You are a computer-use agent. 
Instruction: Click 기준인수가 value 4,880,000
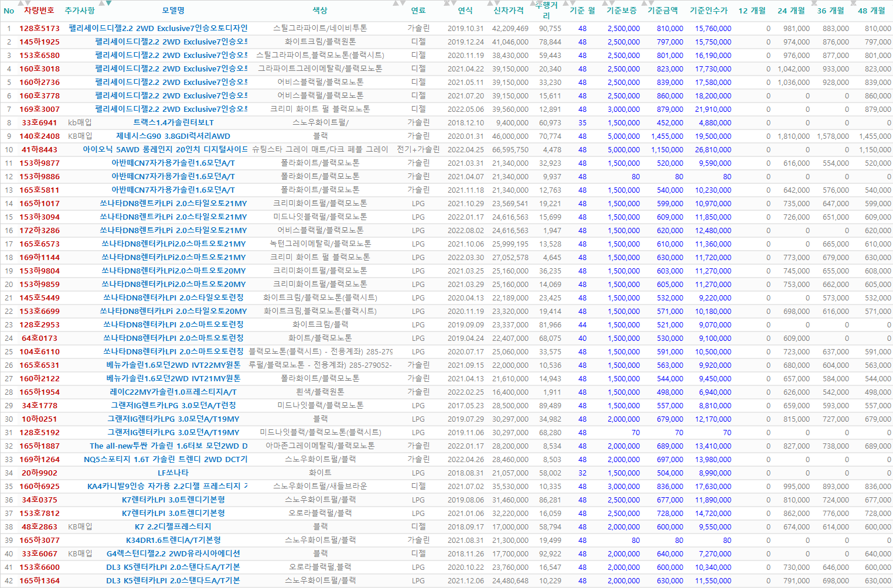coord(715,122)
